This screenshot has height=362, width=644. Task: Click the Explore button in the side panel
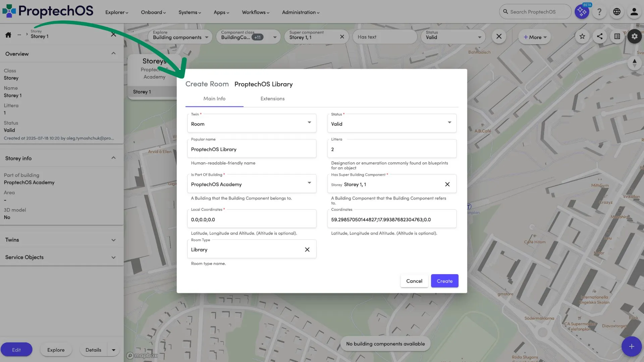56,350
